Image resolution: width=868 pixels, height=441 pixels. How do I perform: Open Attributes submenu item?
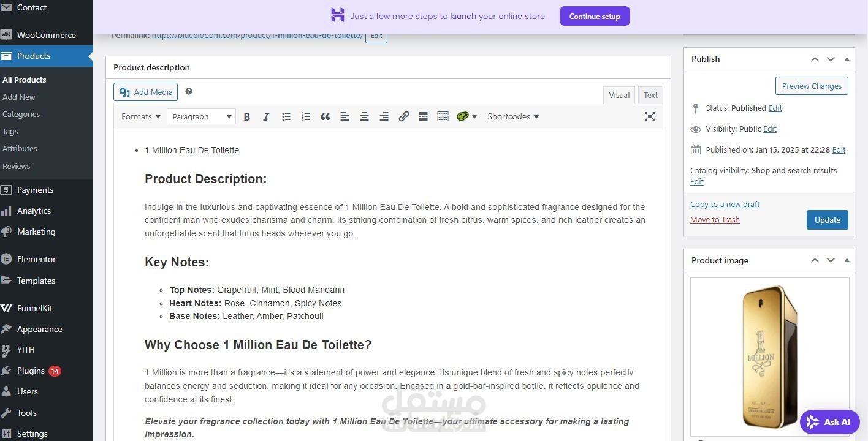(20, 148)
